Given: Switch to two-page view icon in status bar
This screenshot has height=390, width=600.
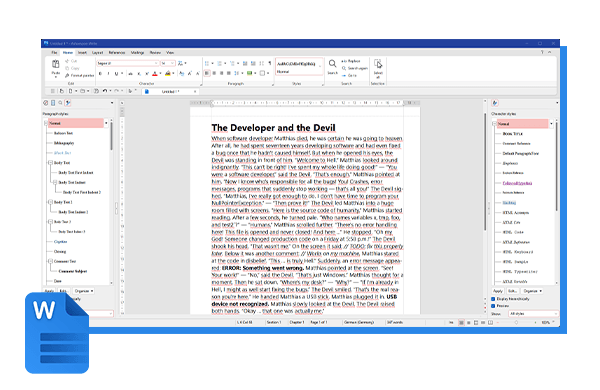Looking at the screenshot, I should pos(491,323).
